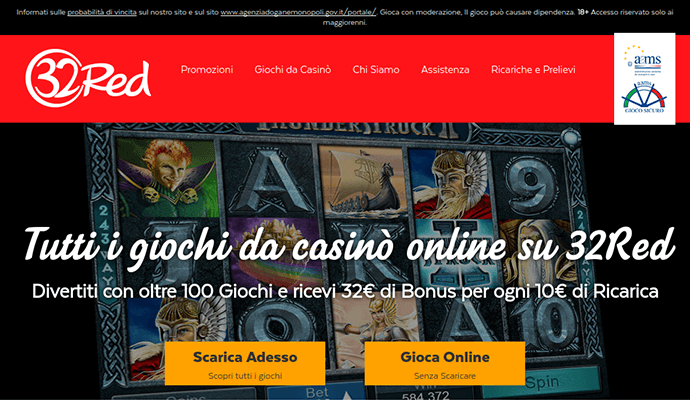Click the 32Red logo

coord(88,78)
